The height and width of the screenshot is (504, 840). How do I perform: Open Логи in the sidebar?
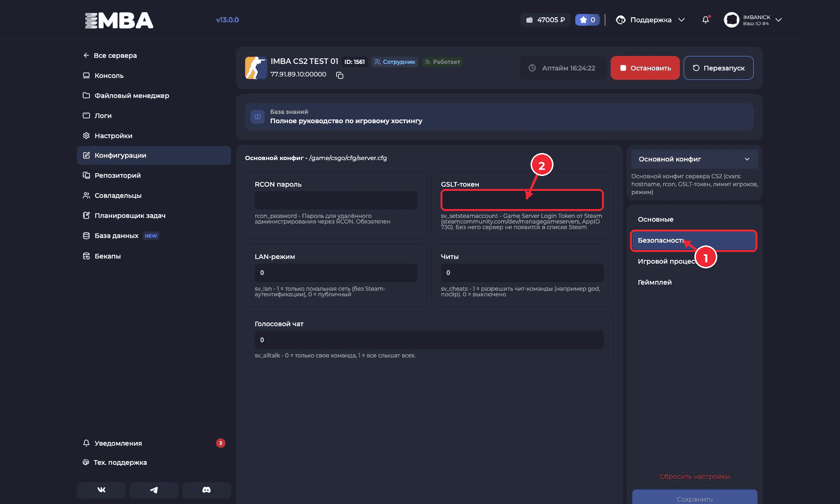pos(154,116)
